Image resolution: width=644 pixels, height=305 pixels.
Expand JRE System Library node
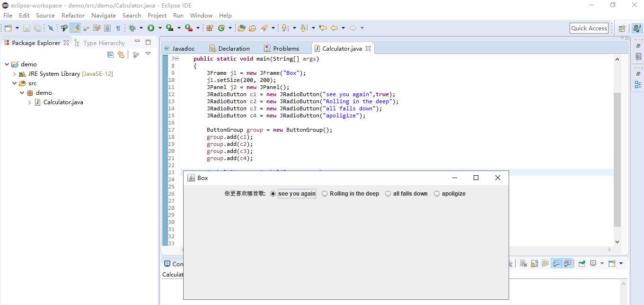(14, 74)
